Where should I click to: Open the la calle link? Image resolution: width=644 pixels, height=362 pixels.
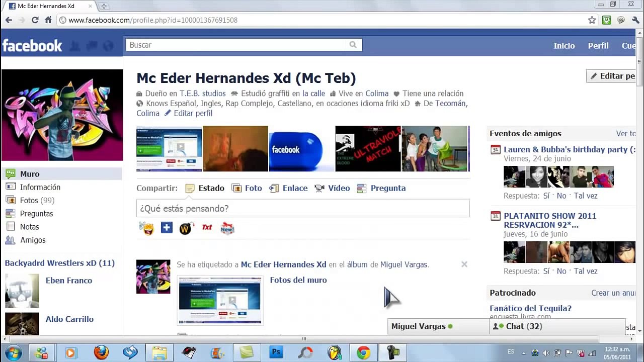[313, 94]
